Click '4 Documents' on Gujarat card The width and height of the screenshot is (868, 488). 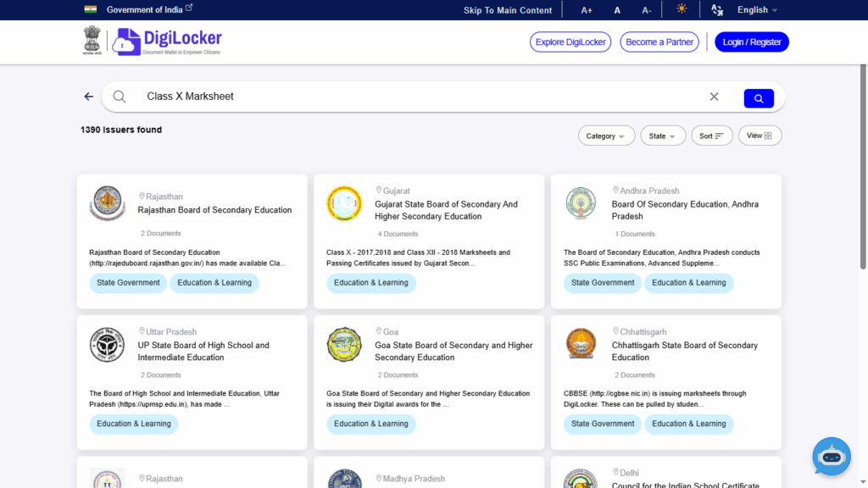coord(398,234)
